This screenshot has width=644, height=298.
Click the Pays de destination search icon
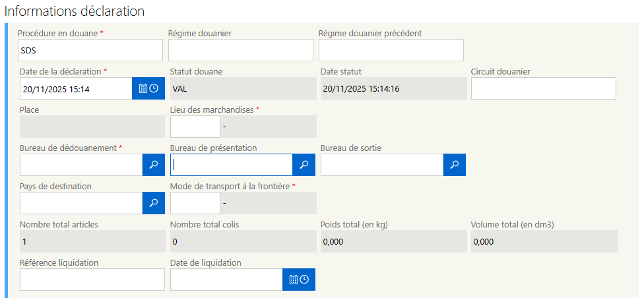[153, 203]
